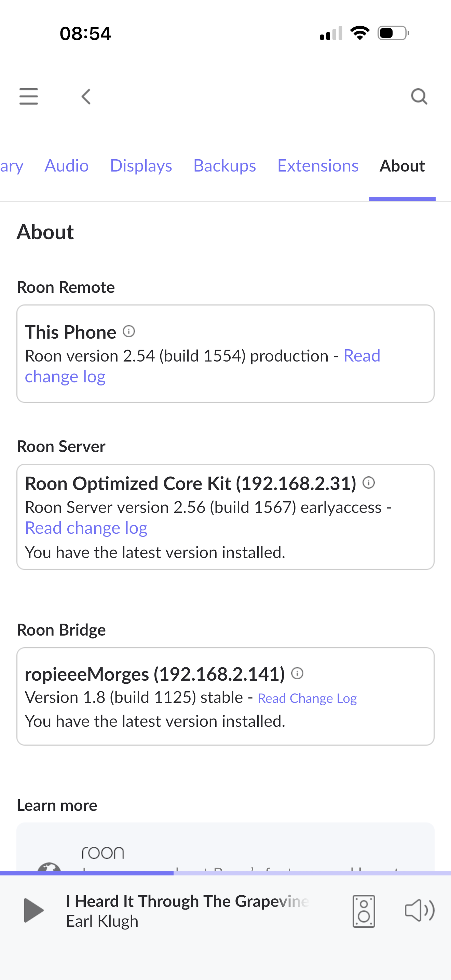The image size is (451, 980).
Task: Tap the globe icon under Learn more
Action: [x=50, y=867]
